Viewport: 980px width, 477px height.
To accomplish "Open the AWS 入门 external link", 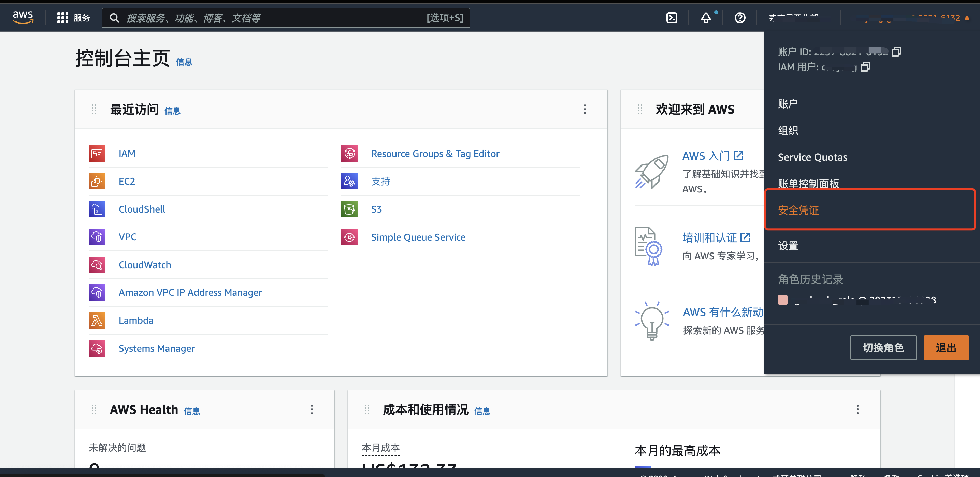I will point(712,156).
